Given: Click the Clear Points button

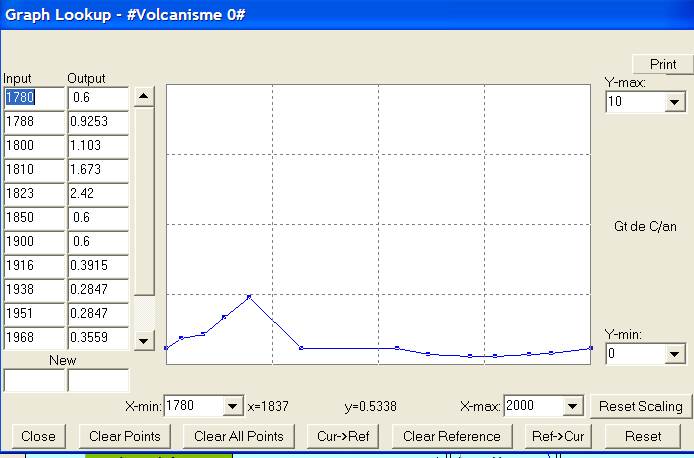Looking at the screenshot, I should pos(125,436).
